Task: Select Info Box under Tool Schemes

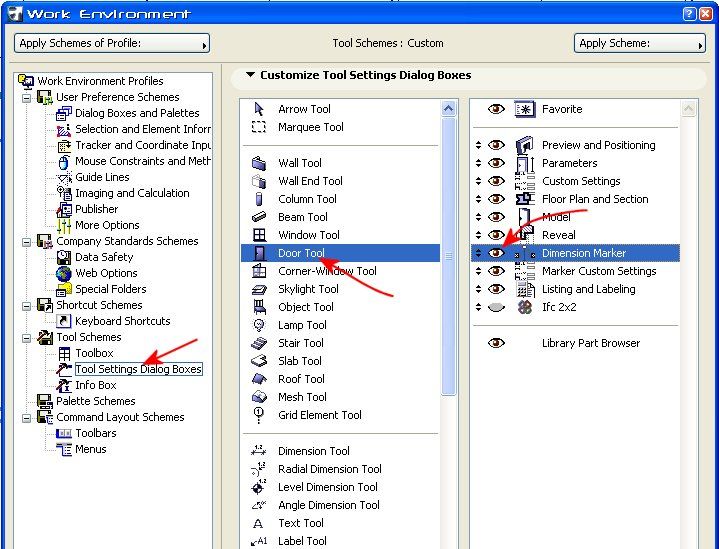Action: 95,385
